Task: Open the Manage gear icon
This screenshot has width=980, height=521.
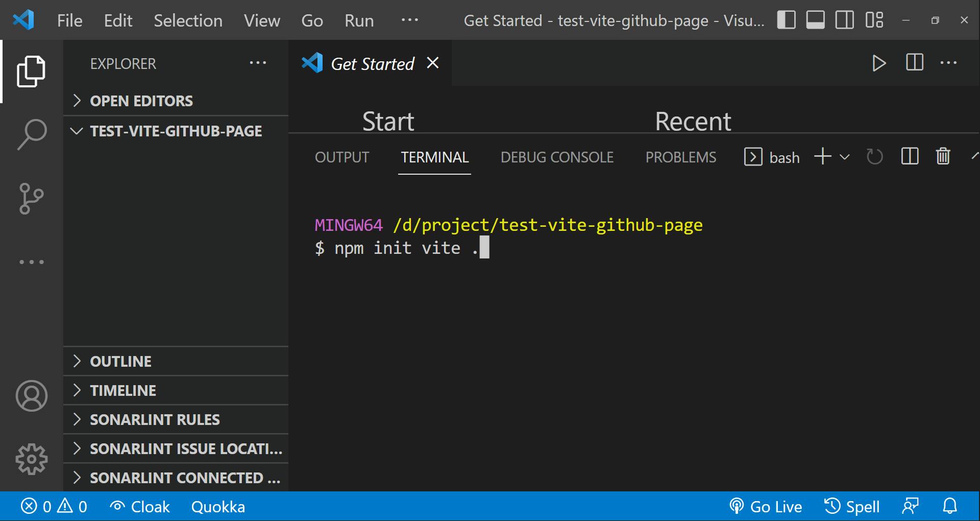Action: (32, 459)
